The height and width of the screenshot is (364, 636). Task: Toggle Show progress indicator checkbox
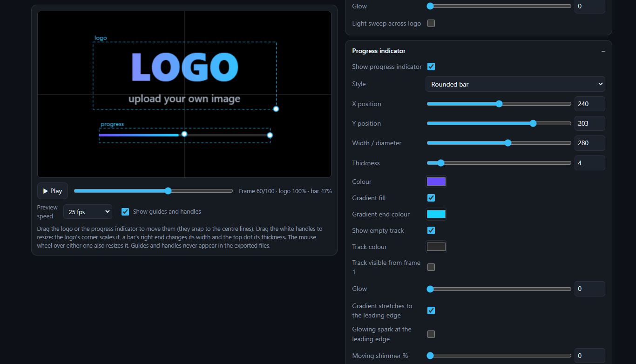tap(431, 67)
